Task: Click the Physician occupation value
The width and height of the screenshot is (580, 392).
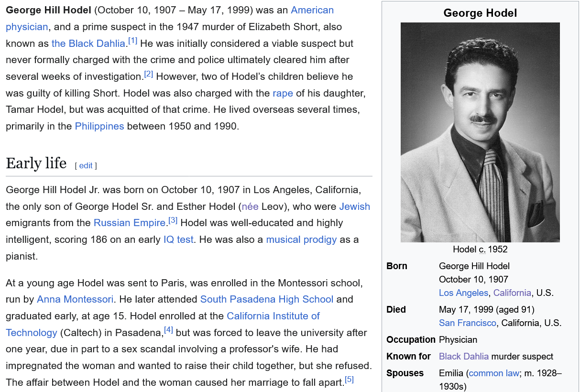Action: [x=458, y=340]
